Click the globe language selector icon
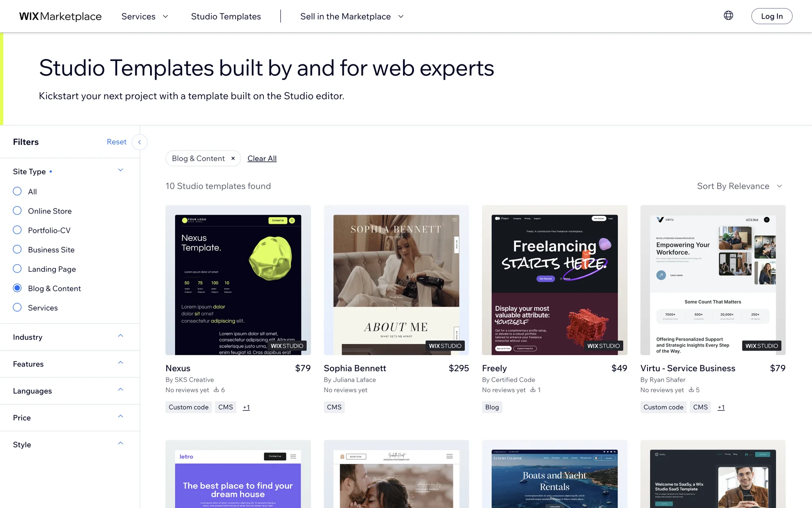The width and height of the screenshot is (812, 508). tap(728, 16)
